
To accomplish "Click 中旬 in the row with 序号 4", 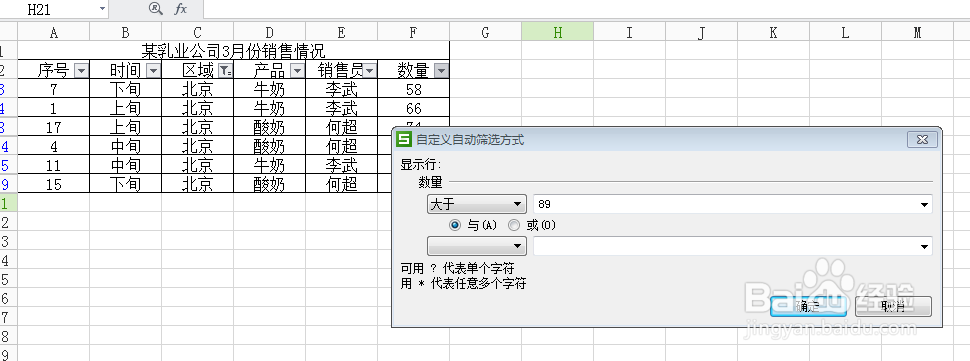I will click(x=126, y=147).
